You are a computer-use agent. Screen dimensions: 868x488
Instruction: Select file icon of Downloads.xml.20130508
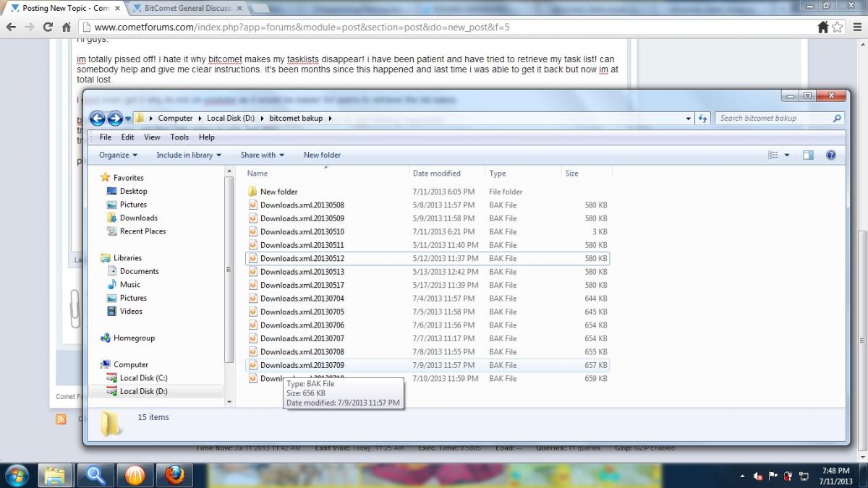point(252,205)
